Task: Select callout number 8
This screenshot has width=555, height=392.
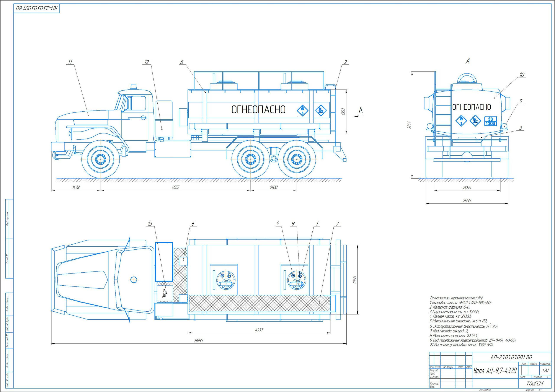Action: [x=182, y=62]
